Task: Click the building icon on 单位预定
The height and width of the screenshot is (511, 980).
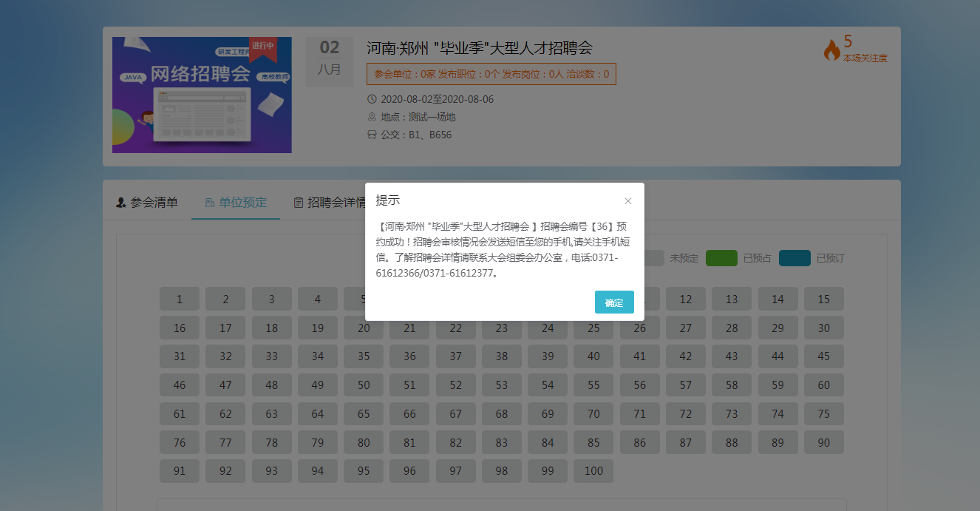Action: [210, 203]
